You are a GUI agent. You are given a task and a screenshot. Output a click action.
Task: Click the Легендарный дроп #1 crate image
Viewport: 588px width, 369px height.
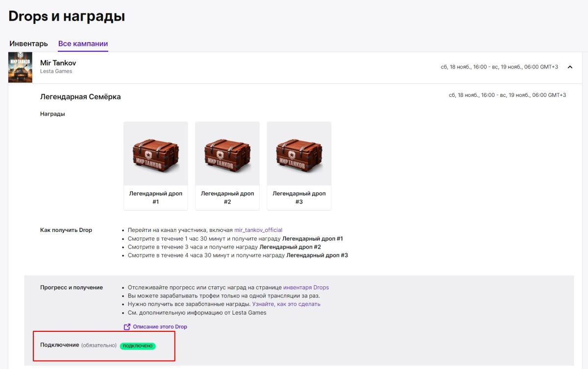(156, 153)
